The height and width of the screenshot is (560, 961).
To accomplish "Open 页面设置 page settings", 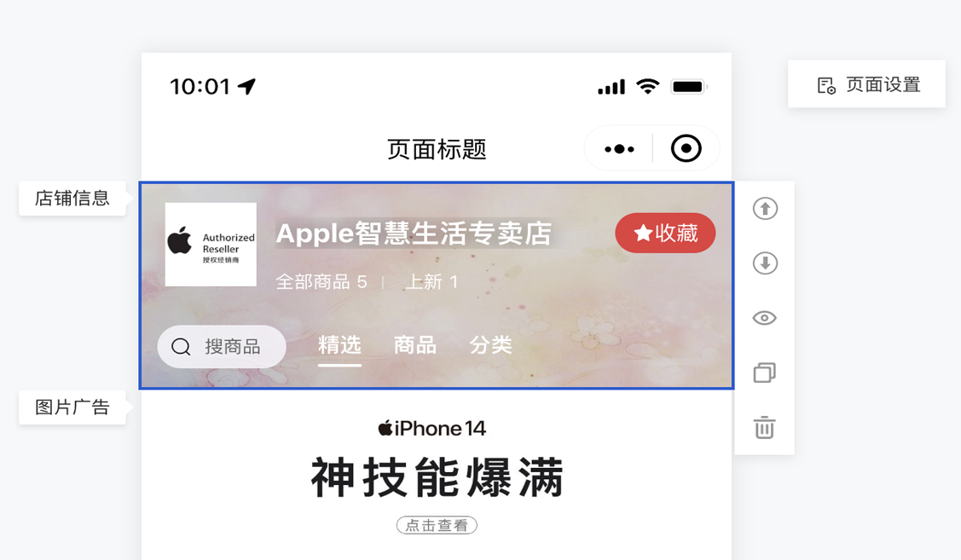I will tap(866, 84).
